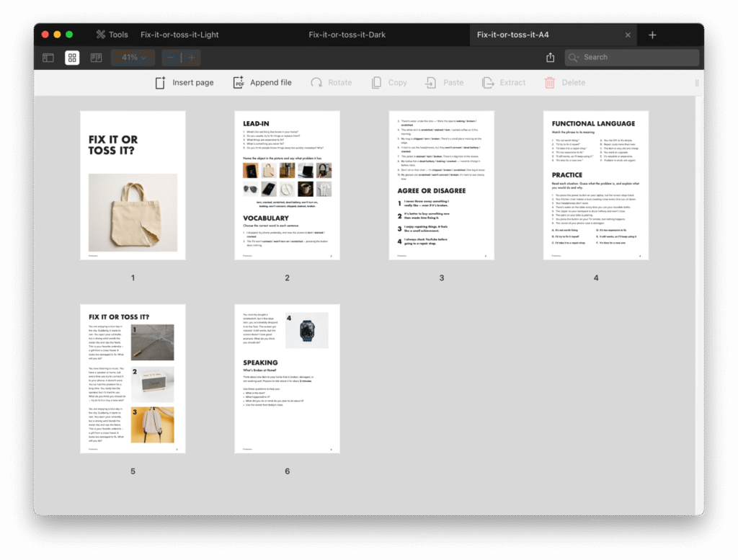Switch to the Fix-it-or-toss-it-Dark tab
The height and width of the screenshot is (560, 738).
point(346,35)
